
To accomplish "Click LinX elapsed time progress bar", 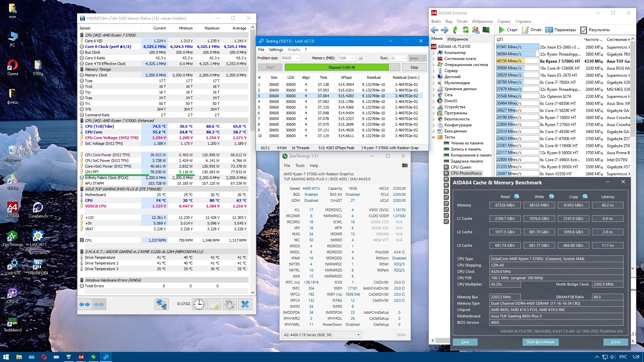I will [341, 67].
